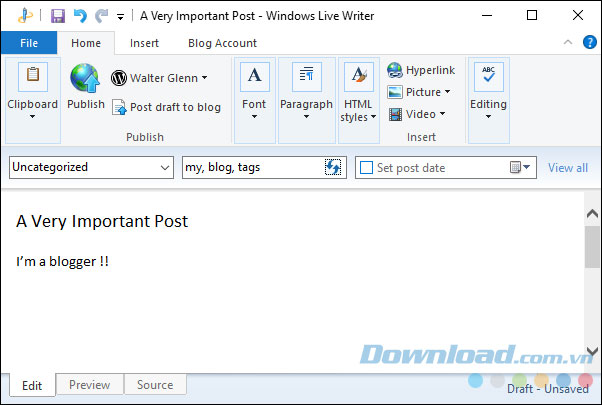
Task: Switch to the Edit view tab
Action: (32, 385)
